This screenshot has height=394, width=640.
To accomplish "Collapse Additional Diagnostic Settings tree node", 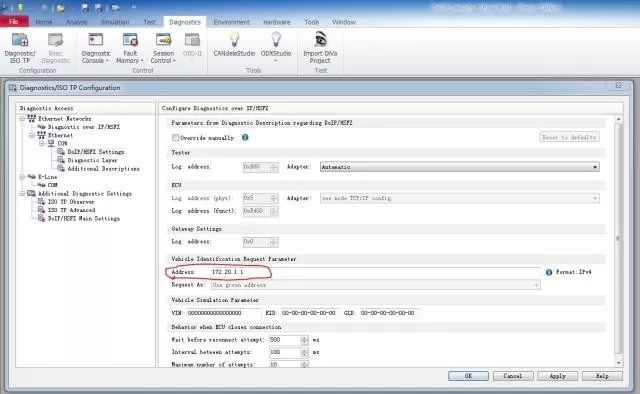I will coord(22,194).
